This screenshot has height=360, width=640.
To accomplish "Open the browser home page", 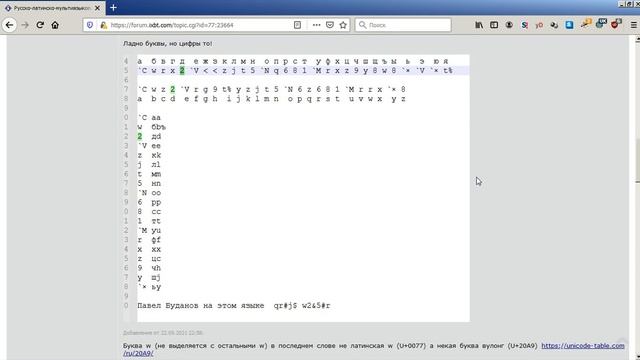I will pos(55,25).
